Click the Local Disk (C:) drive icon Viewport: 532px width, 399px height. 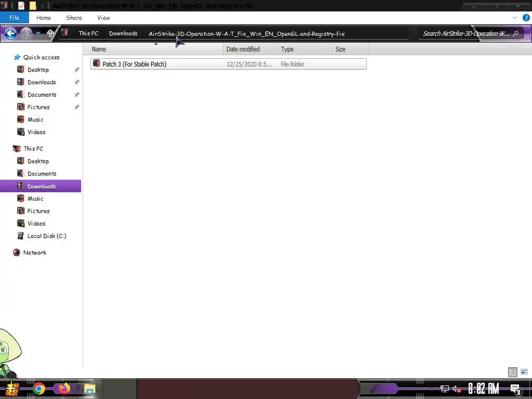(x=21, y=236)
